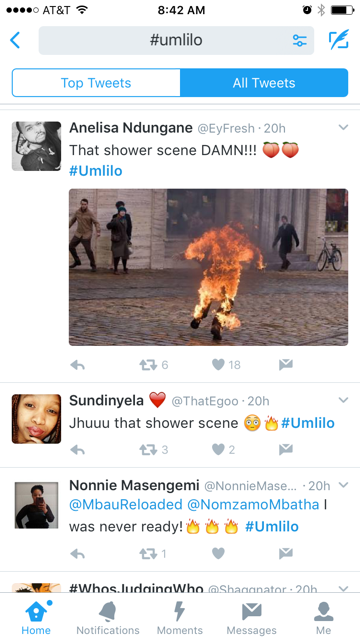Reply to Anelisa Ndungane's tweet
This screenshot has height=640, width=360.
(x=78, y=364)
